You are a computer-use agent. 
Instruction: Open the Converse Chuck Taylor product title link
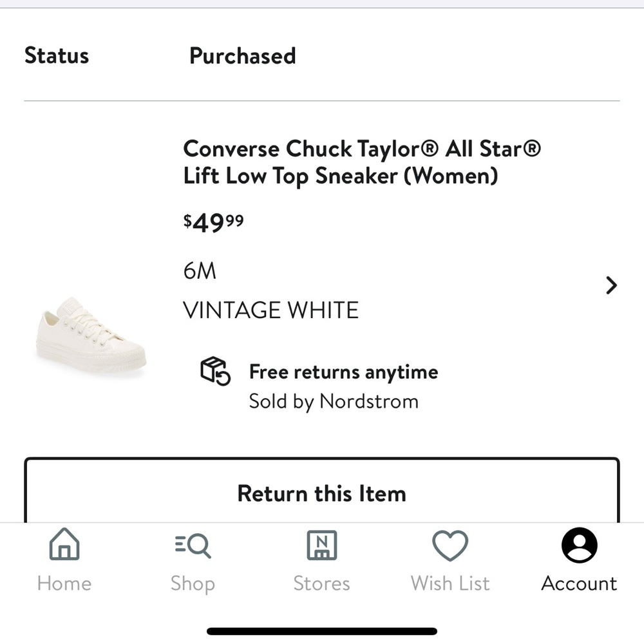[363, 162]
